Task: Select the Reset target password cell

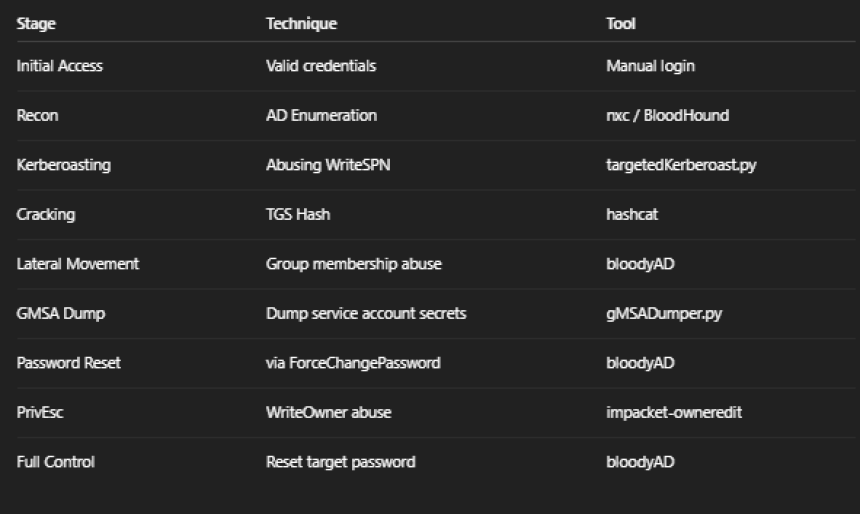Action: (340, 461)
